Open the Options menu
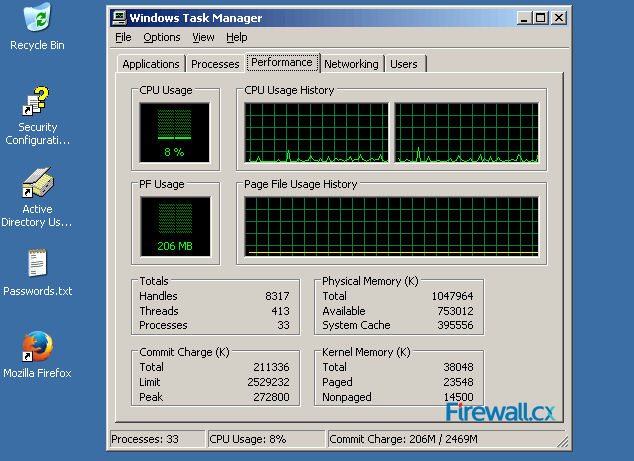Screen dimensions: 634x461 (162, 37)
